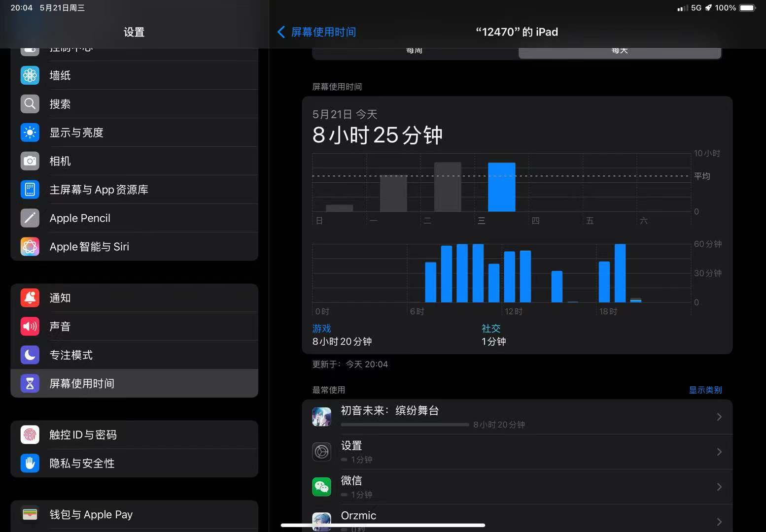Tap the Sounds (声音) speaker icon
Image resolution: width=766 pixels, height=532 pixels.
coord(30,327)
